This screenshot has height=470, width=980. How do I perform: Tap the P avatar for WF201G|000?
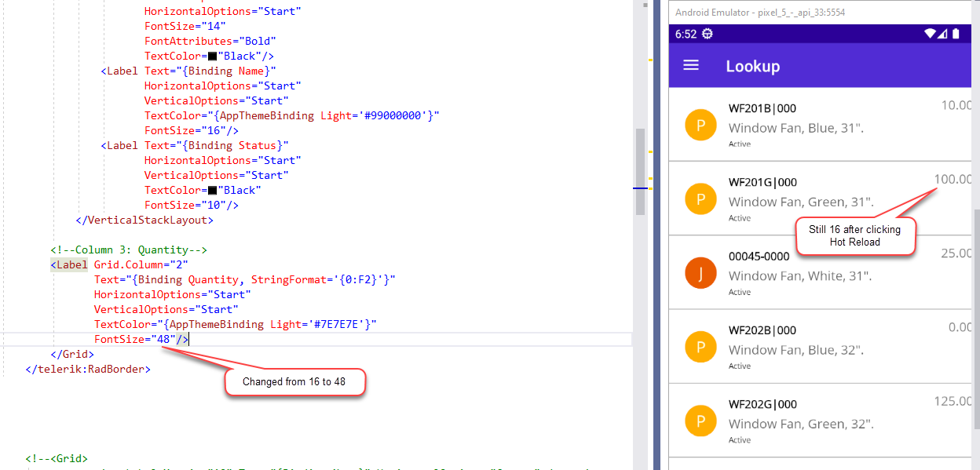700,199
